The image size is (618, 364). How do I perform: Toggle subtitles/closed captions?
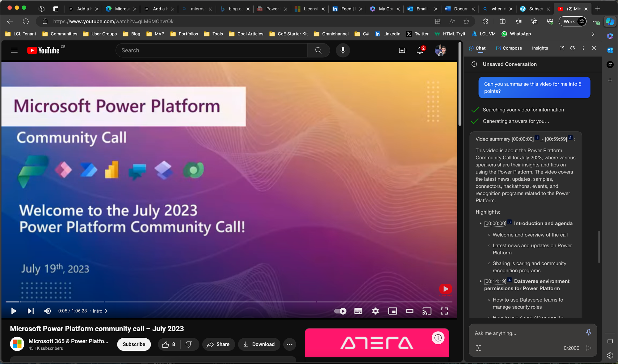point(358,311)
